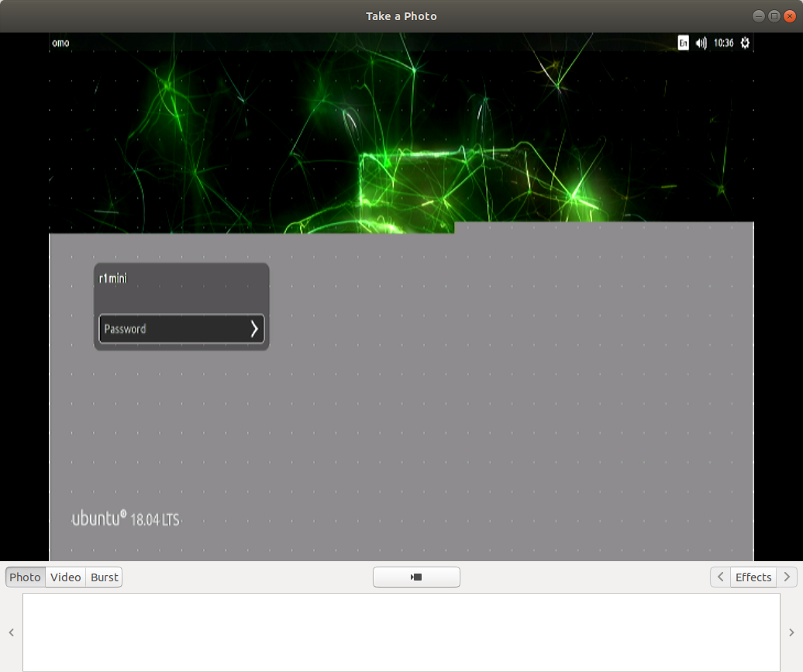This screenshot has height=672, width=803.
Task: Switch to Burst mode
Action: pyautogui.click(x=104, y=577)
